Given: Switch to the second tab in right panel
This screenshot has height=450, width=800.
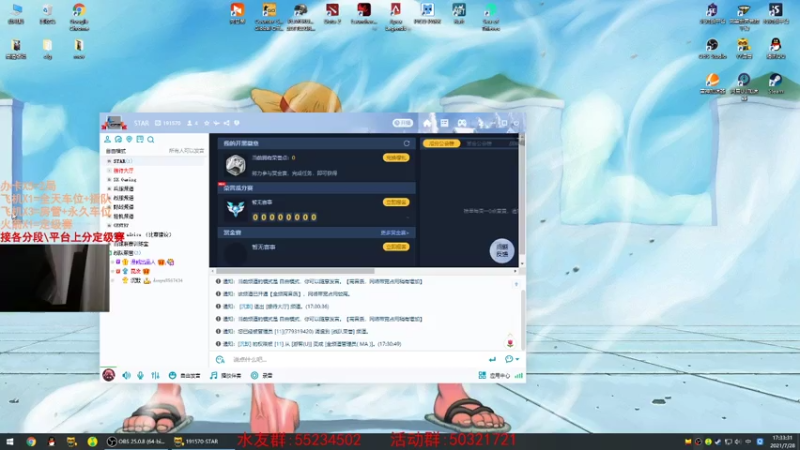Looking at the screenshot, I should coord(479,143).
